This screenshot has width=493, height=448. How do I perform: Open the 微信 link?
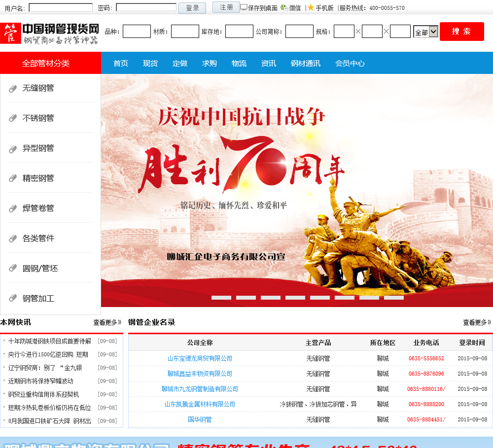[x=295, y=8]
